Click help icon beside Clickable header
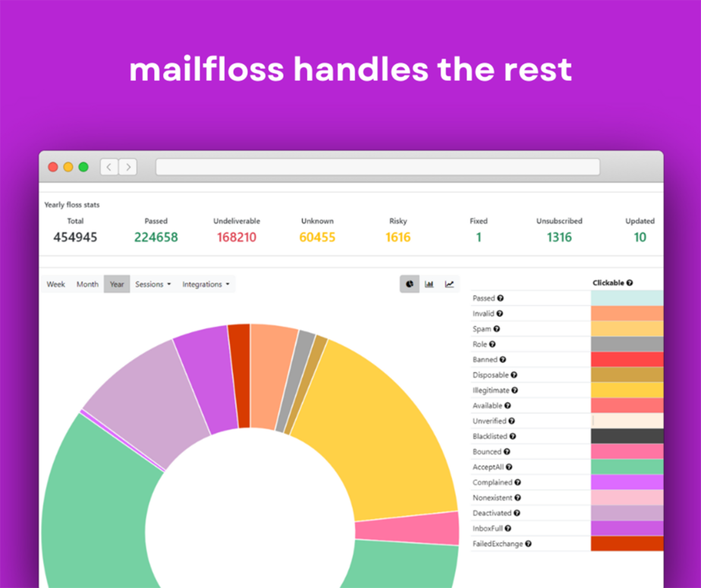This screenshot has width=701, height=588. coord(630,282)
